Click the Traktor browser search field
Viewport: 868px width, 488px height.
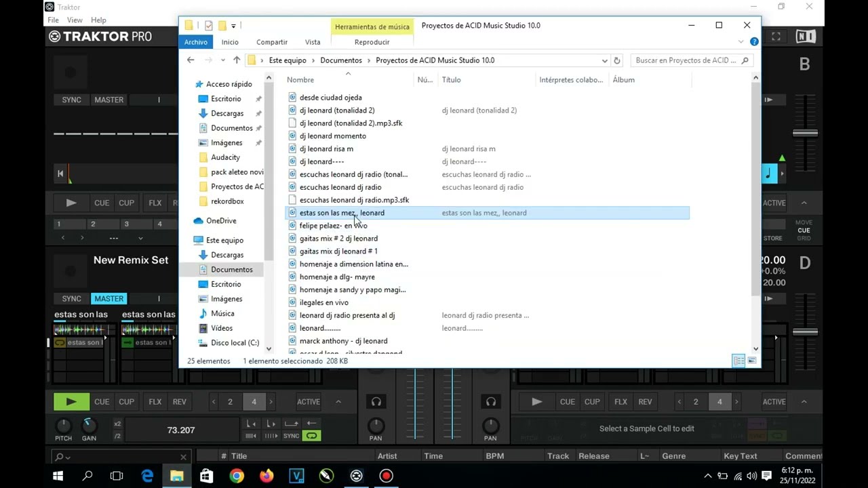click(121, 457)
